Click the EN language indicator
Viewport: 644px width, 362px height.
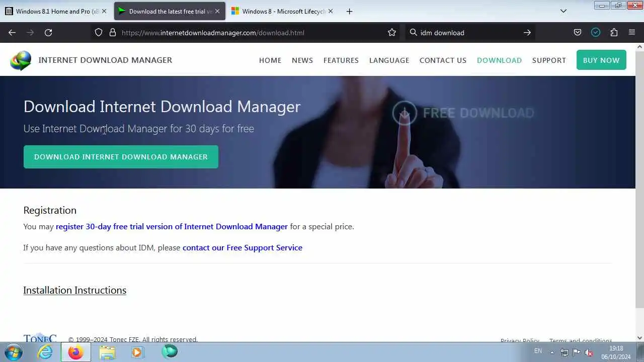(538, 351)
